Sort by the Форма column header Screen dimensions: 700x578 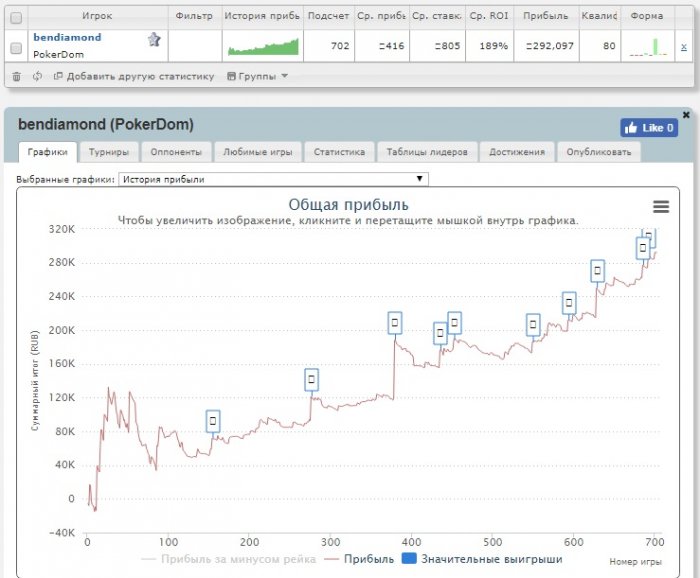coord(647,16)
